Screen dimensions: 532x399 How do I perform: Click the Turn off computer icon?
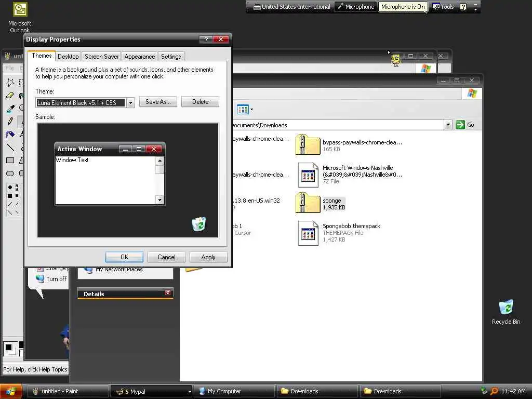[40, 278]
